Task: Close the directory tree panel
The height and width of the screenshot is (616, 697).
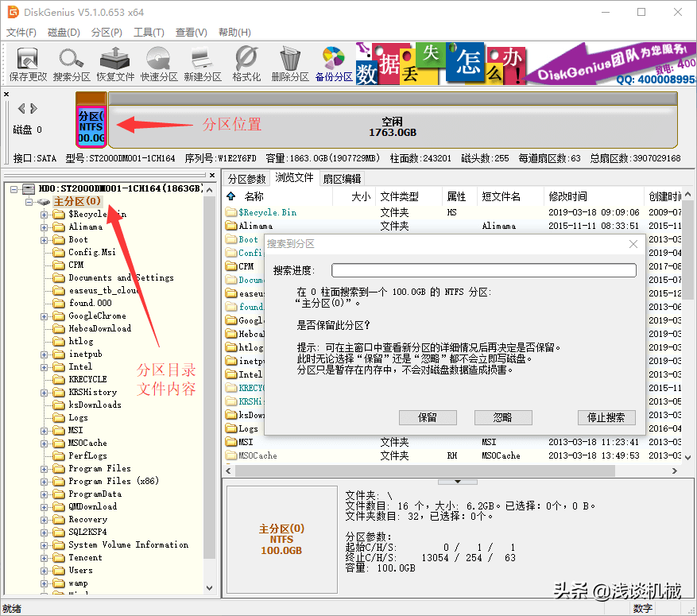Action: 212,175
